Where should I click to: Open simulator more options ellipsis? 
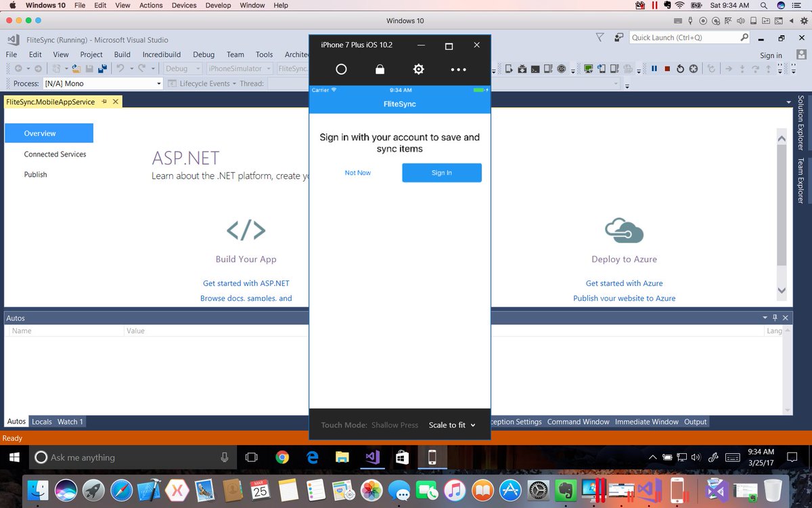[459, 69]
